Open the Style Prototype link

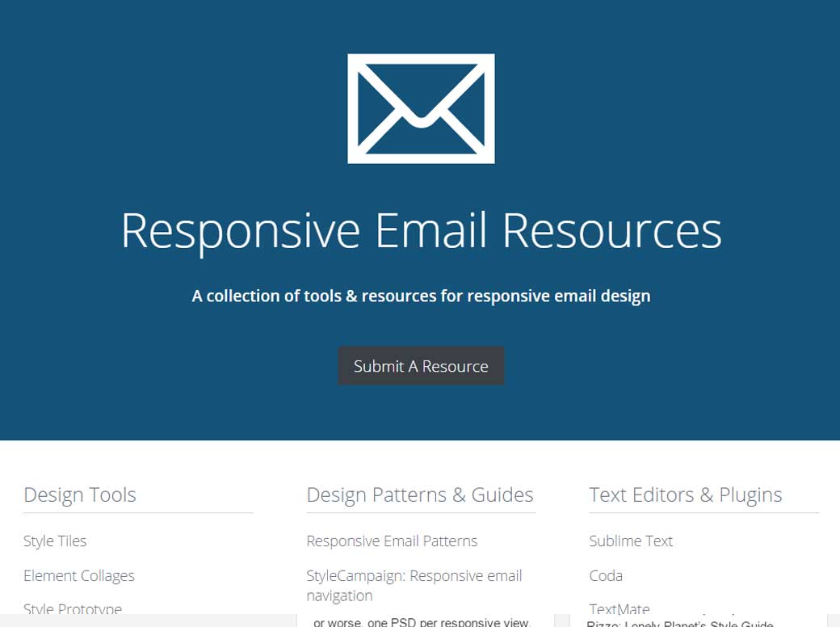coord(73,608)
